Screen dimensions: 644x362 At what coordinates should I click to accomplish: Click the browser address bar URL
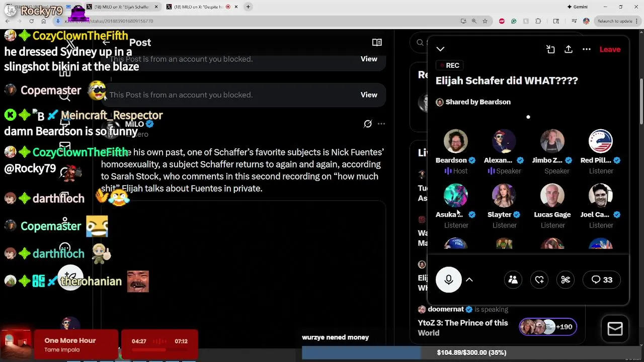109,21
